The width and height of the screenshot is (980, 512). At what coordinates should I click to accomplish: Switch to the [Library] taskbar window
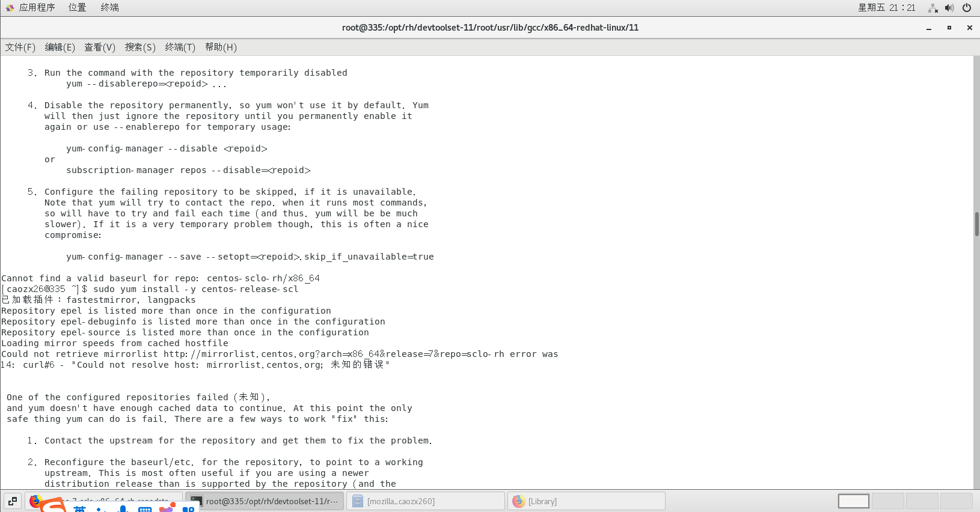coord(587,501)
